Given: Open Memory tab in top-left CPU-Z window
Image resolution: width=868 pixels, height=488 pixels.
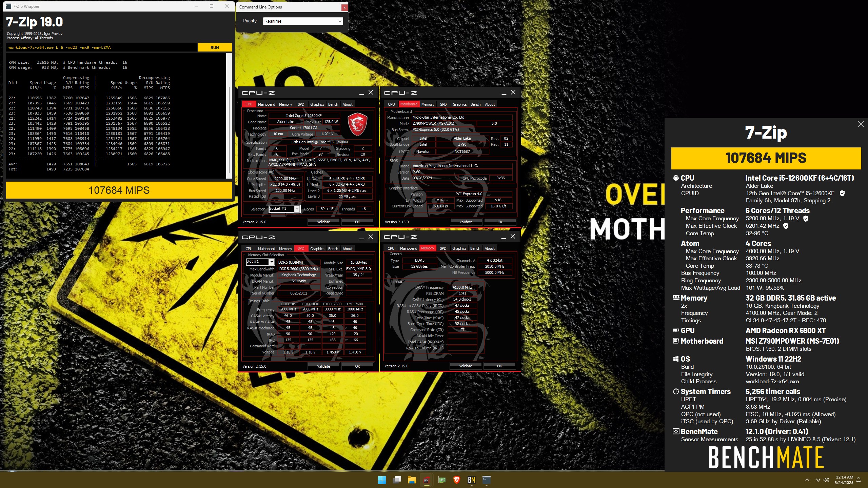Looking at the screenshot, I should point(285,104).
